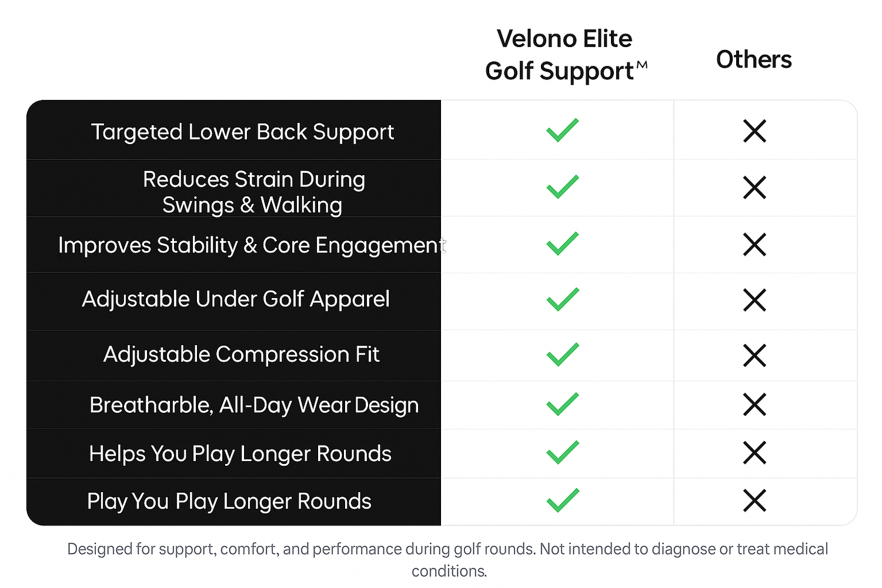Select the checkmark for Adjustable Compression Fit
This screenshot has width=882, height=588.
pyautogui.click(x=563, y=355)
